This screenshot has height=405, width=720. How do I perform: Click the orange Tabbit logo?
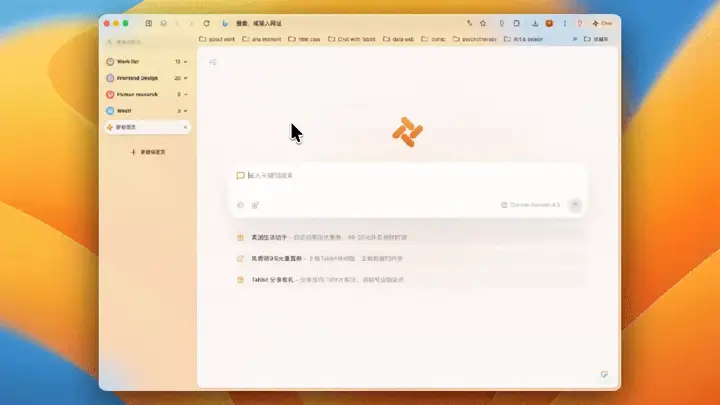point(407,132)
